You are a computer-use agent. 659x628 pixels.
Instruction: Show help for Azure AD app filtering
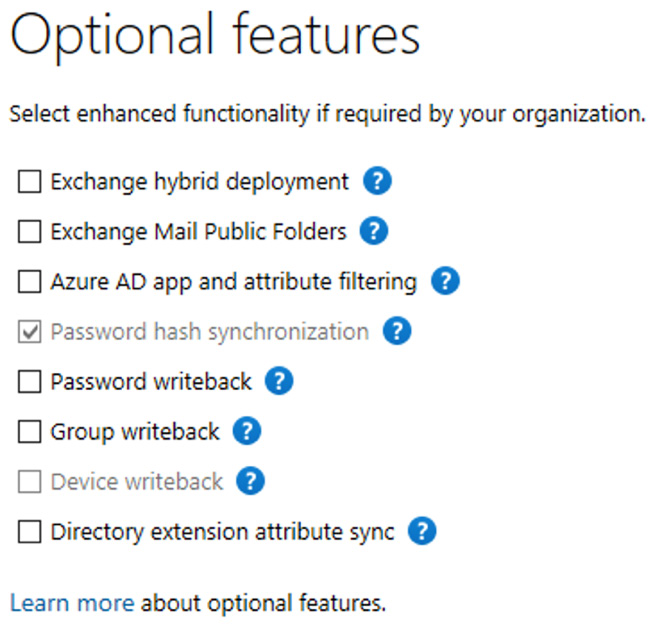tap(445, 282)
